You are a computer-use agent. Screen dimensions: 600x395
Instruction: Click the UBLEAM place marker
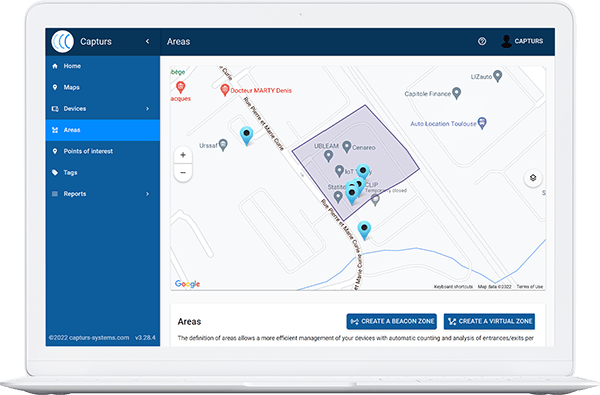(328, 155)
